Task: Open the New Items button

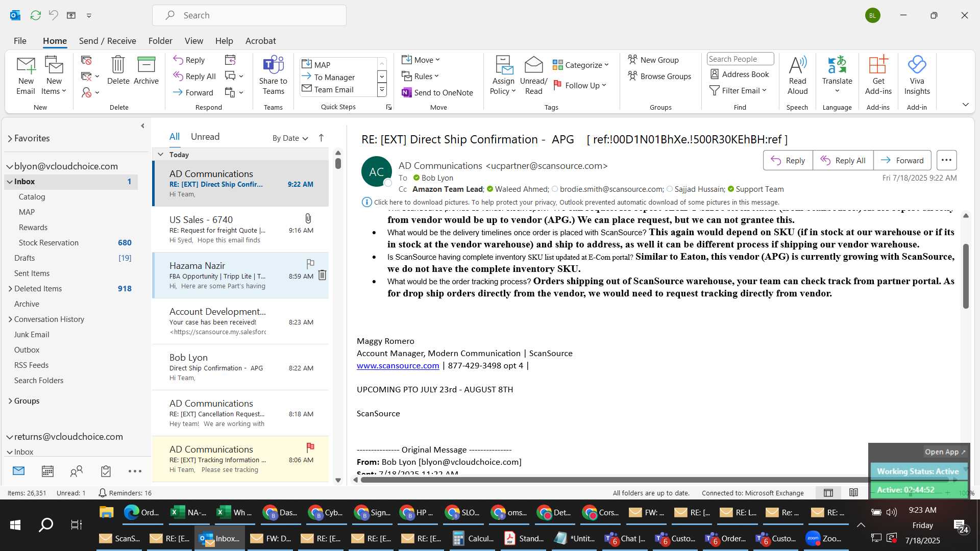Action: [x=54, y=75]
